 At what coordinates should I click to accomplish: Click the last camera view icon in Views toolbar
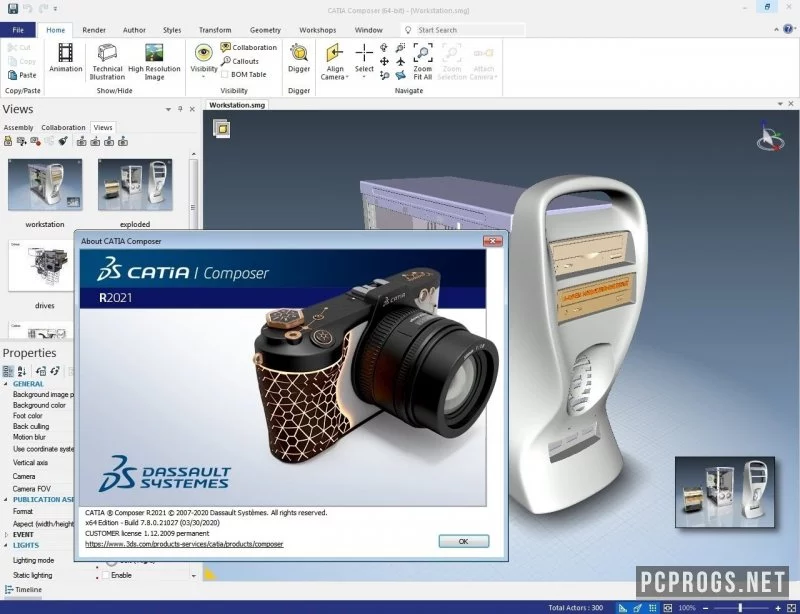click(x=123, y=141)
